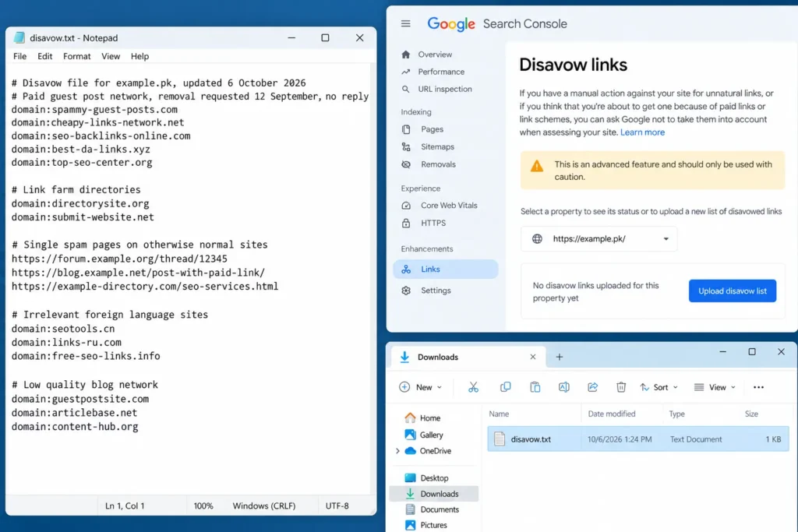This screenshot has height=532, width=798.
Task: Open the New dropdown in Explorer
Action: [x=420, y=387]
